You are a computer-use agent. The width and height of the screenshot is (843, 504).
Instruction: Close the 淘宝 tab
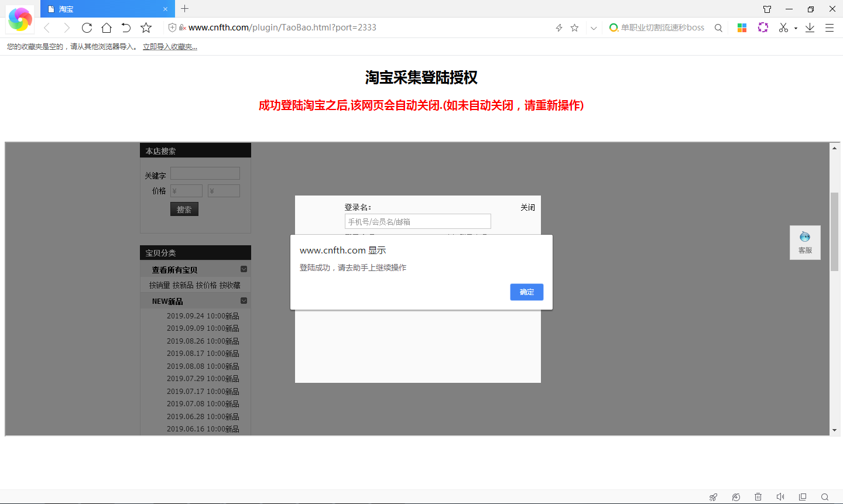165,9
